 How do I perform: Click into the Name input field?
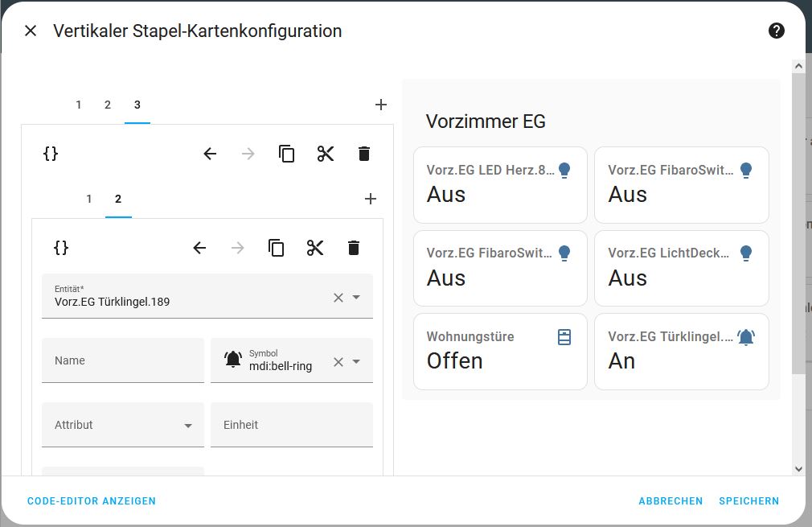(123, 360)
